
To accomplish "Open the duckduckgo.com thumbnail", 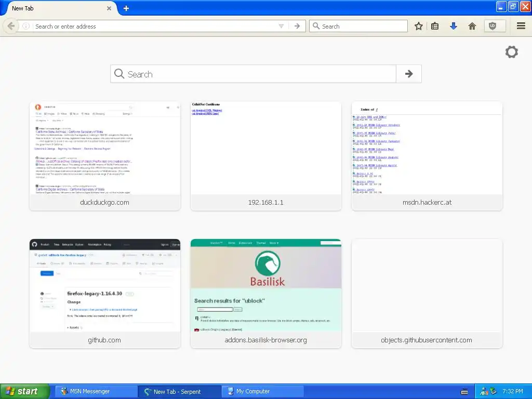I will coord(105,156).
